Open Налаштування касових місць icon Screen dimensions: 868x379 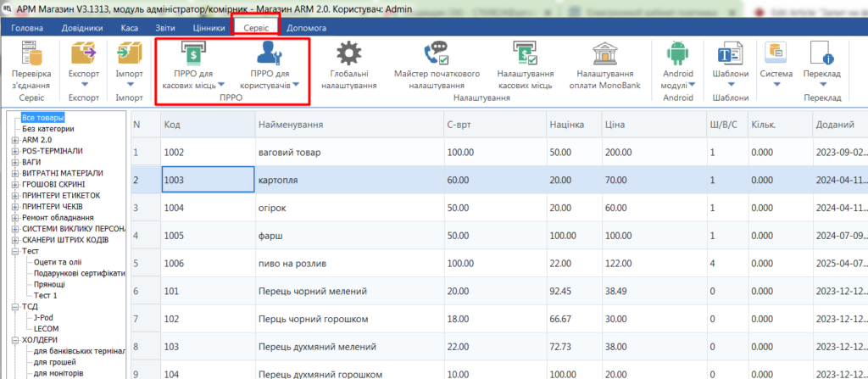coord(524,54)
